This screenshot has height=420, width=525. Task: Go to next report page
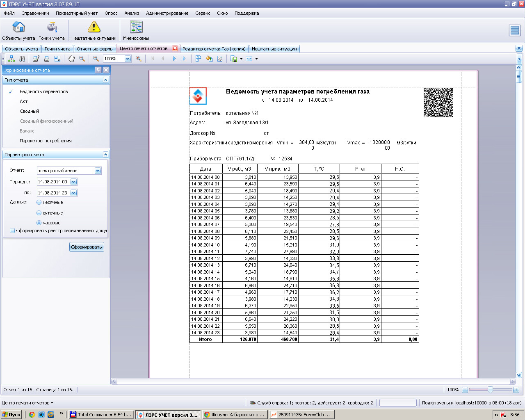[174, 59]
